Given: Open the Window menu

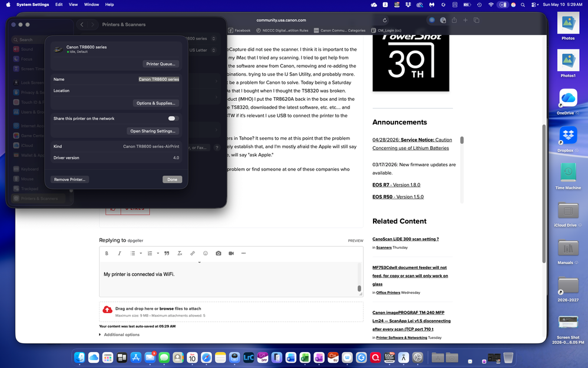Looking at the screenshot, I should (x=91, y=5).
